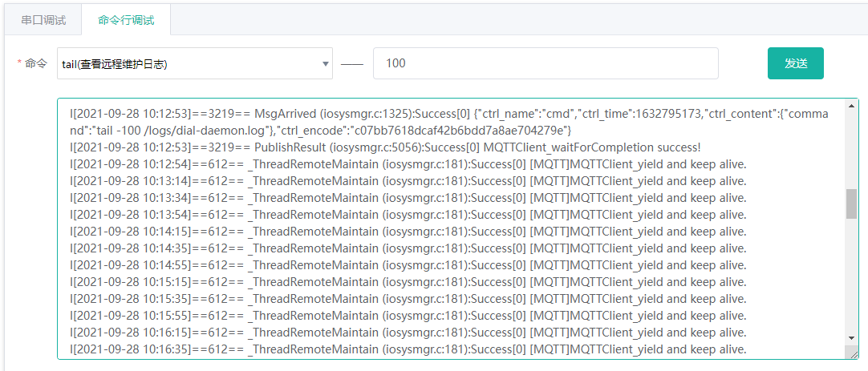Click the PublishResult log entry
868x371 pixels.
point(386,147)
